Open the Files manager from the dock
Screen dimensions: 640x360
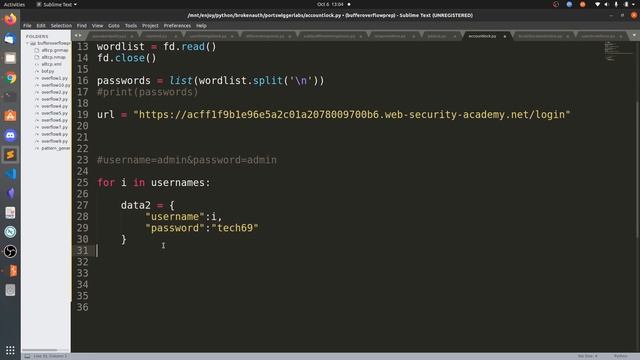10,58
